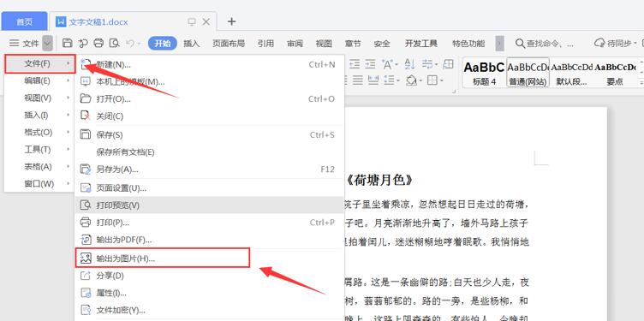Click the decrease indent icon
The width and height of the screenshot is (644, 321).
coord(355,64)
